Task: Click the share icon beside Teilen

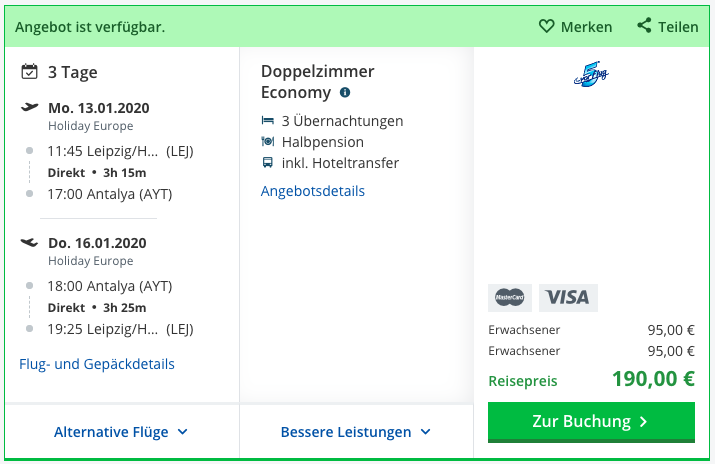Action: [x=644, y=26]
